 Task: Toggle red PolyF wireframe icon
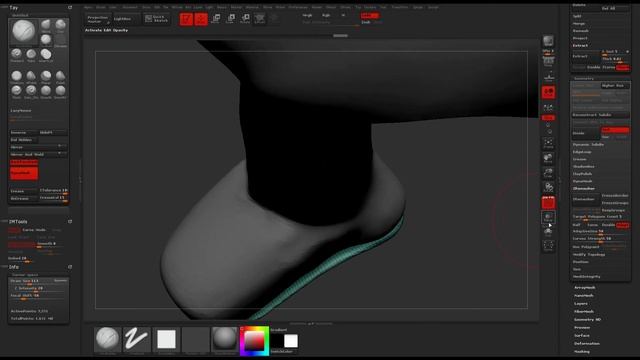pos(548,202)
